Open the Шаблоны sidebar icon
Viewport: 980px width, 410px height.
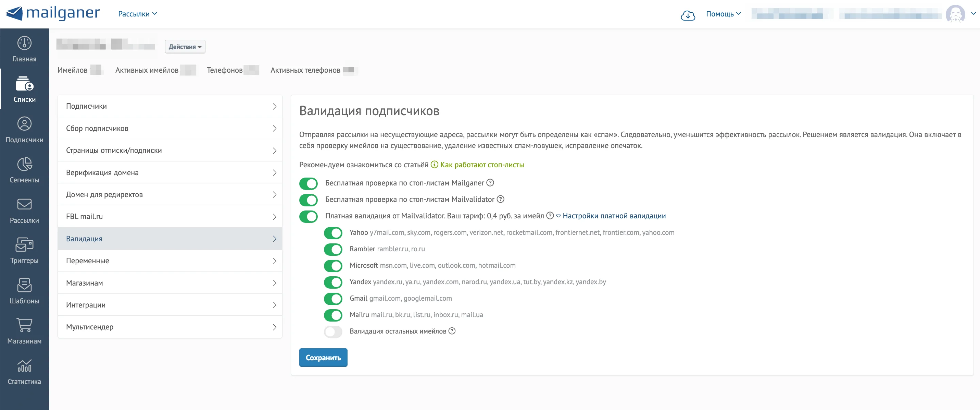[x=24, y=285]
